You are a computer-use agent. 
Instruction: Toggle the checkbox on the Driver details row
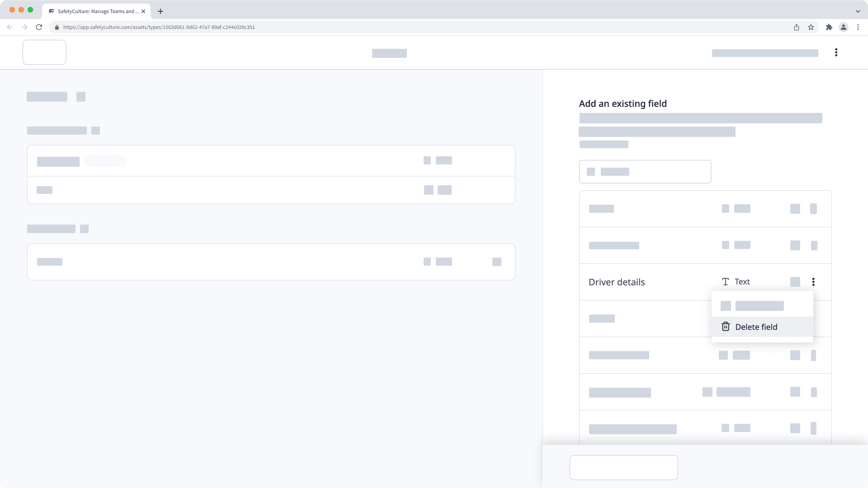pos(795,282)
